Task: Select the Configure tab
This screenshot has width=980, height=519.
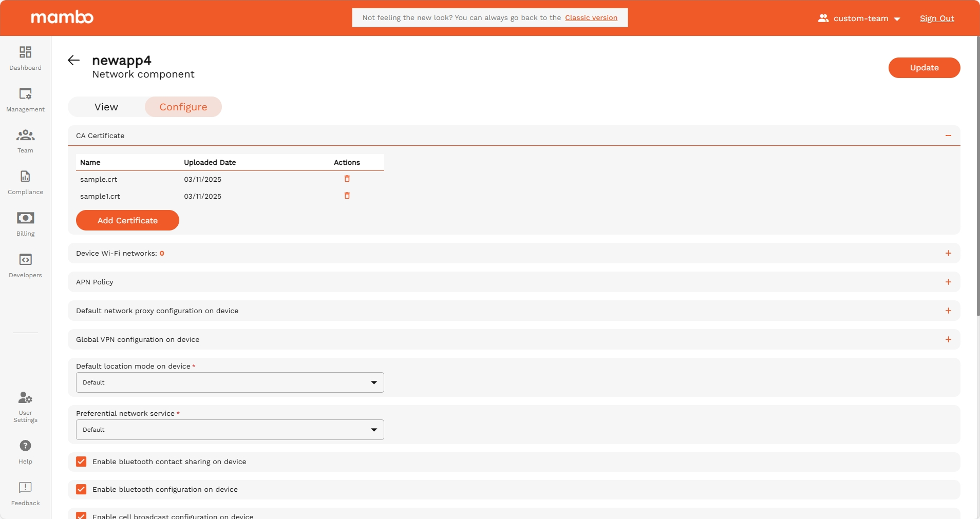Action: pyautogui.click(x=183, y=107)
